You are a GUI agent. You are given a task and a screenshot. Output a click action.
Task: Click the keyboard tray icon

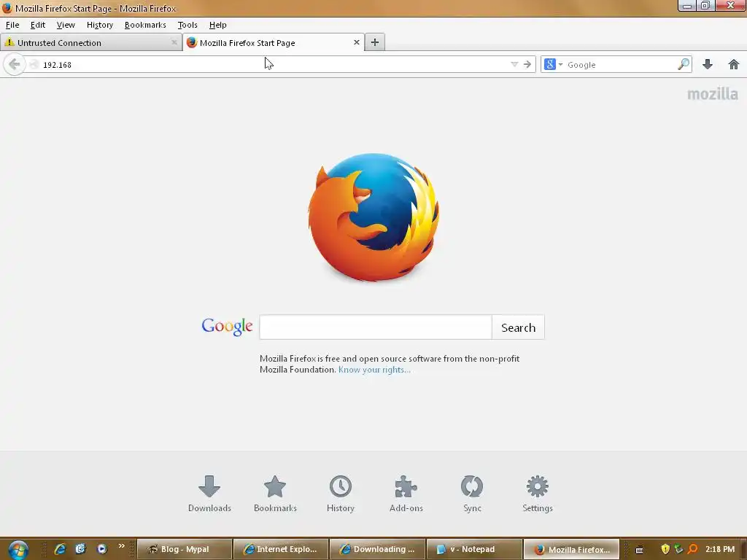pyautogui.click(x=639, y=550)
